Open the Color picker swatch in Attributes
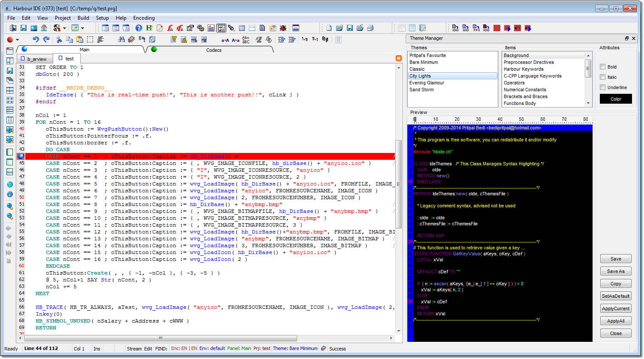Screen dimensions: 644x359 tap(616, 99)
